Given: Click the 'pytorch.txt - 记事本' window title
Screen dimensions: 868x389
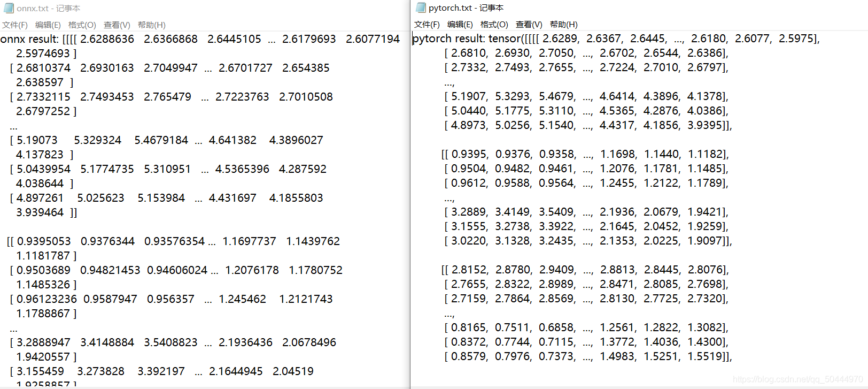Looking at the screenshot, I should 466,8.
